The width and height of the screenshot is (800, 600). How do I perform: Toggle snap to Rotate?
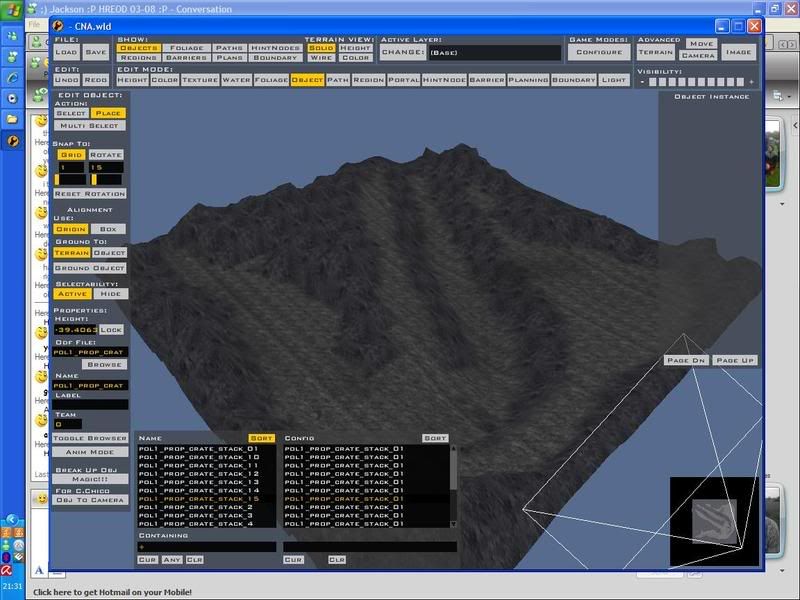tap(106, 155)
